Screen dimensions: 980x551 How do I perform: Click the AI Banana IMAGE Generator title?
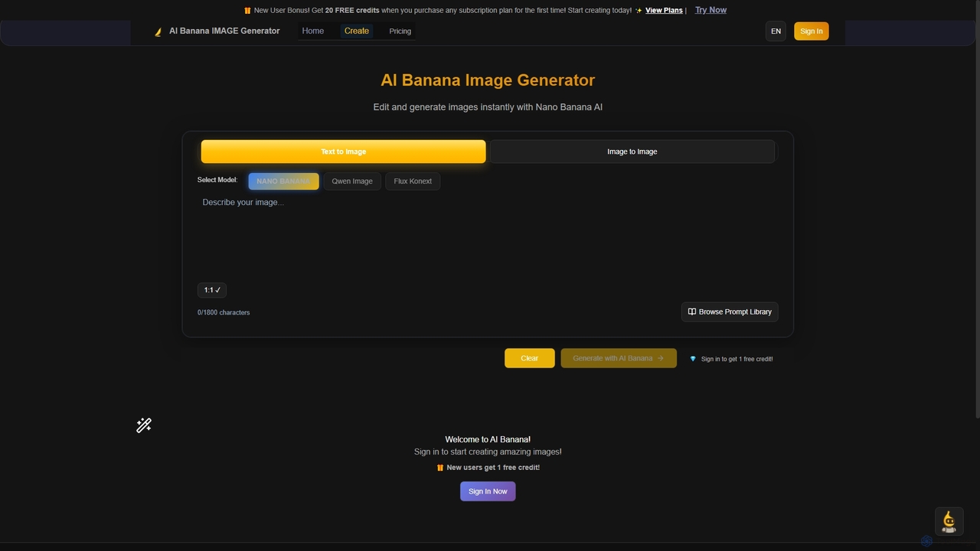point(224,31)
